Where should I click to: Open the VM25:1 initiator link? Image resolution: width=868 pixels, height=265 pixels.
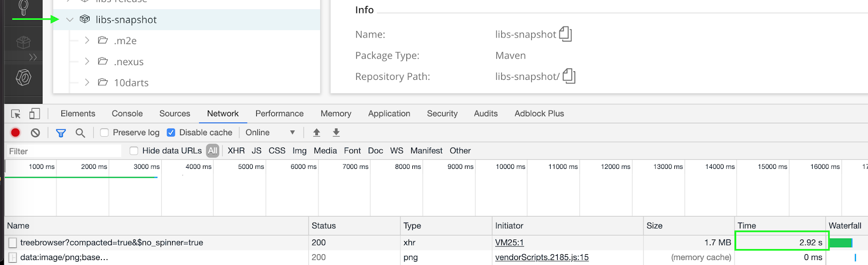point(509,243)
